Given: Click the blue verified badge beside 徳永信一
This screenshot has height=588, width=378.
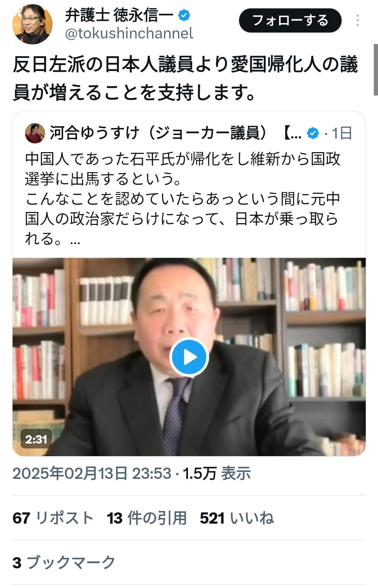Looking at the screenshot, I should pos(184,15).
